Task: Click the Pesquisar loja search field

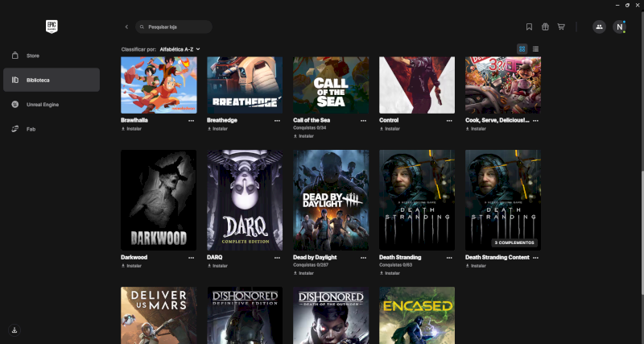Action: click(x=175, y=27)
